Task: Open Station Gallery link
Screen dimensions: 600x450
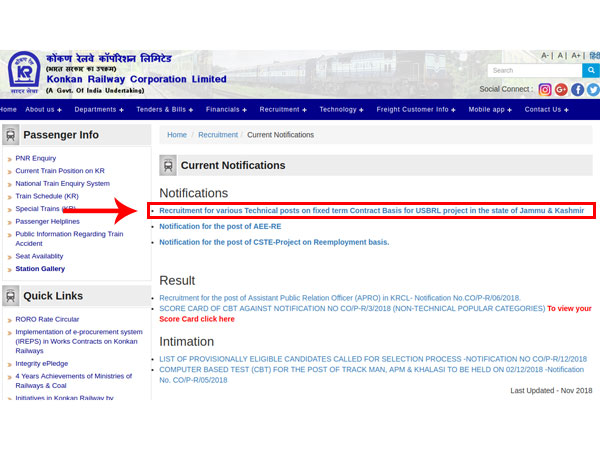Action: pyautogui.click(x=40, y=269)
